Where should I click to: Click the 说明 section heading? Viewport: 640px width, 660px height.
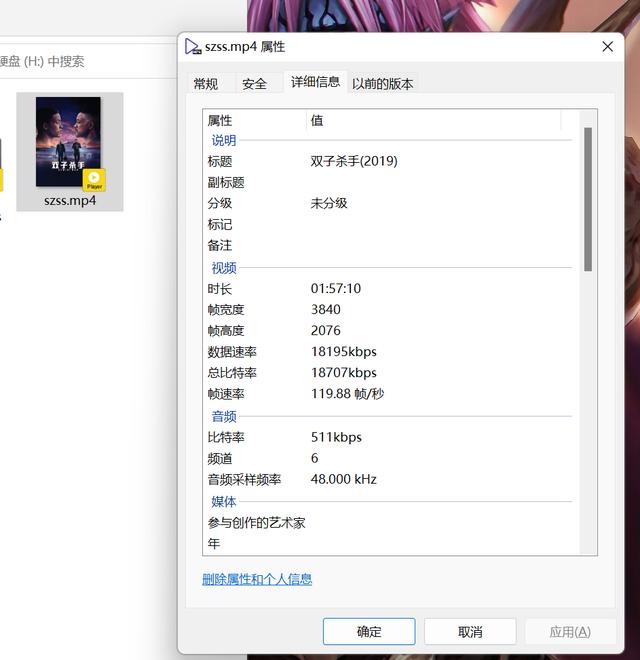224,140
